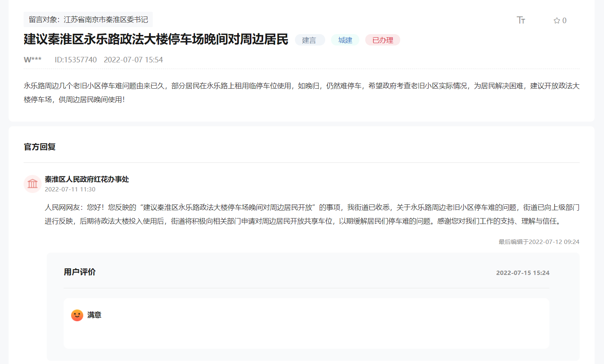Click the username W***
The width and height of the screenshot is (604, 364).
pos(33,60)
